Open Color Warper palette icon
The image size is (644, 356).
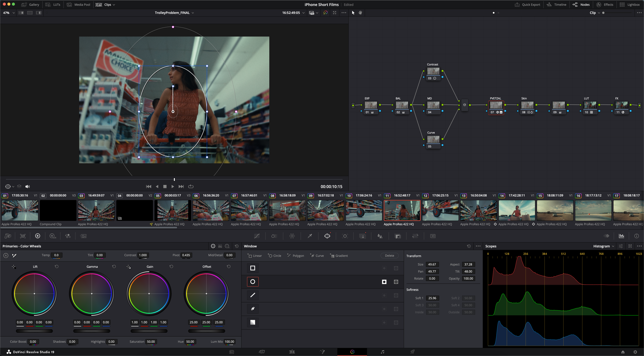(x=292, y=236)
